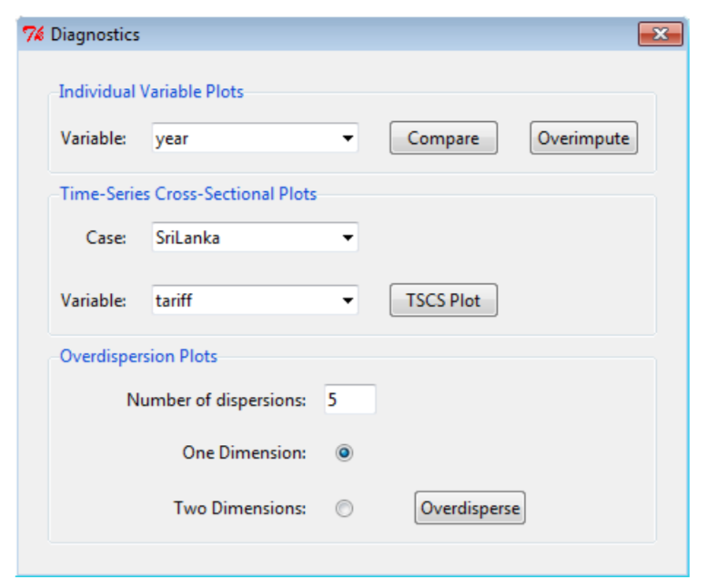Run the Overimpute diagnostic

(583, 139)
